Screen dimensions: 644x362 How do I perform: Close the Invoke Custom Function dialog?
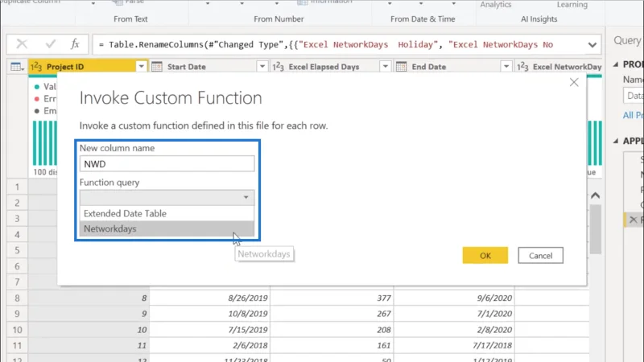(574, 83)
